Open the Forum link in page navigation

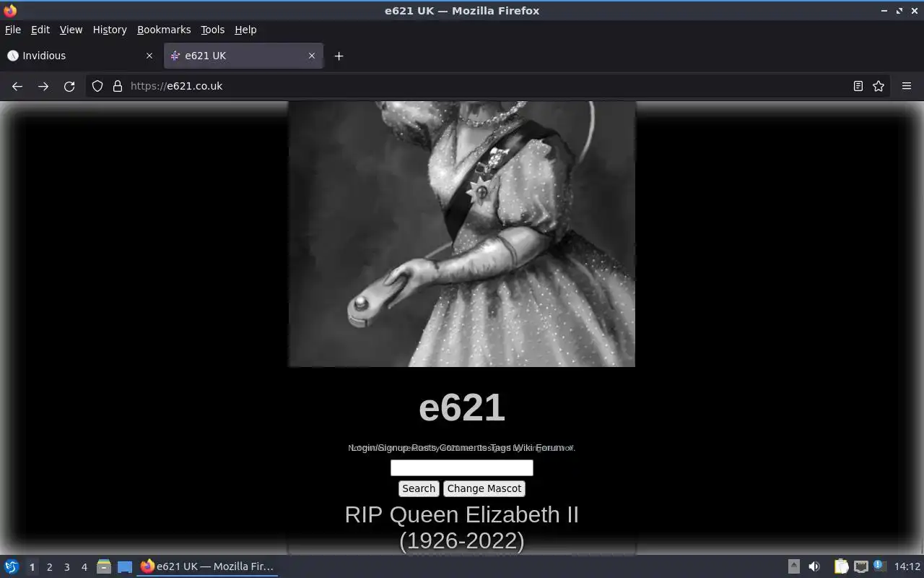coord(550,448)
